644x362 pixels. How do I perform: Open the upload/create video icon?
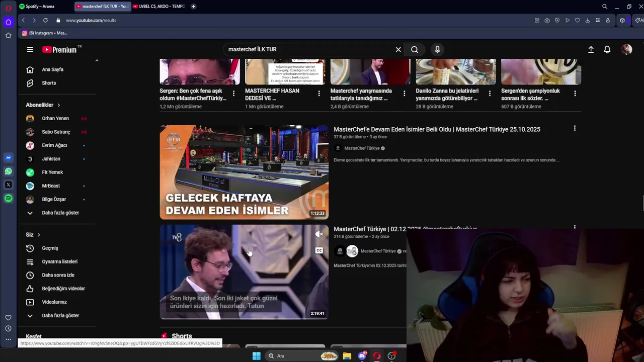591,49
